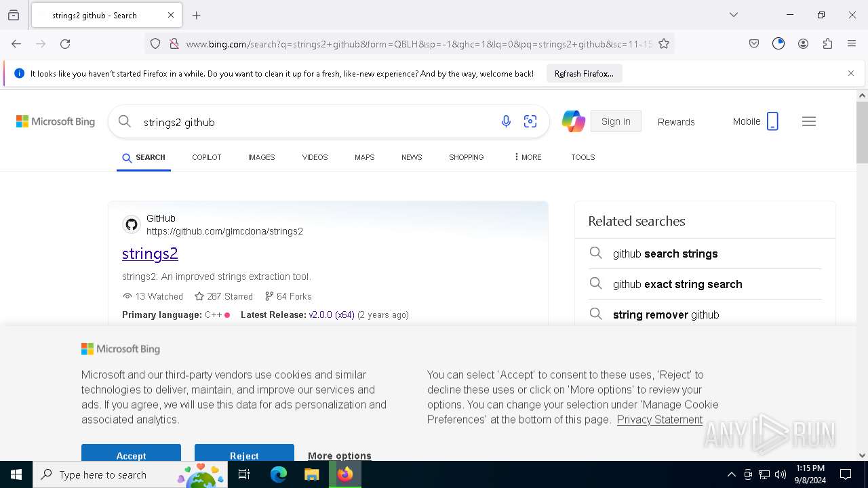
Task: Click the address bar URL
Action: click(x=418, y=44)
